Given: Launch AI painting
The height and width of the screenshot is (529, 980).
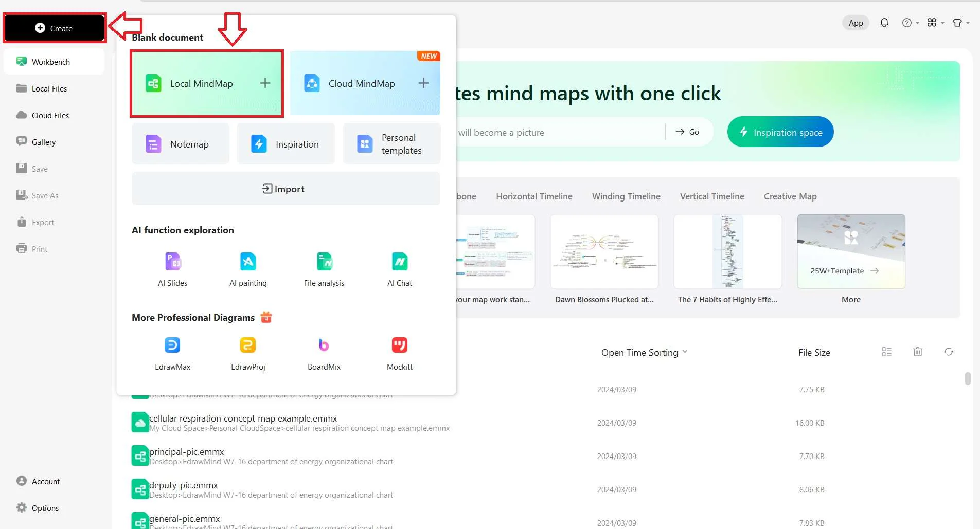Looking at the screenshot, I should click(x=248, y=269).
